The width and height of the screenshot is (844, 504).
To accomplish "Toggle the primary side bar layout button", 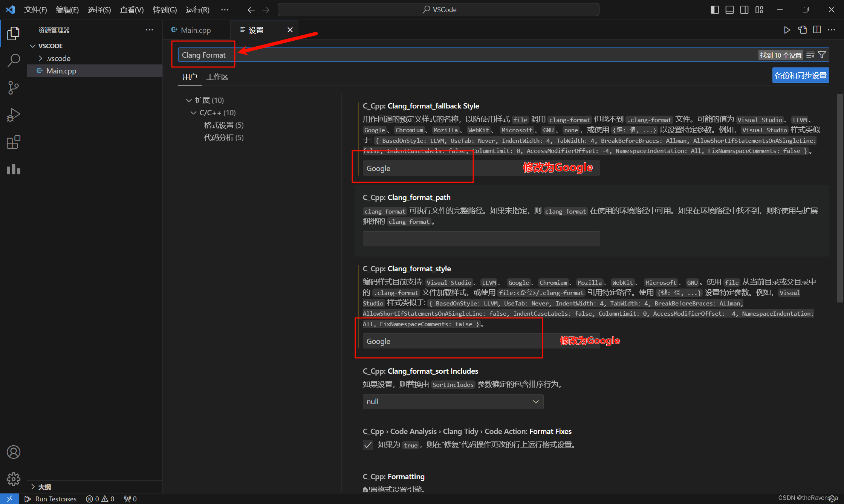I will click(x=715, y=10).
